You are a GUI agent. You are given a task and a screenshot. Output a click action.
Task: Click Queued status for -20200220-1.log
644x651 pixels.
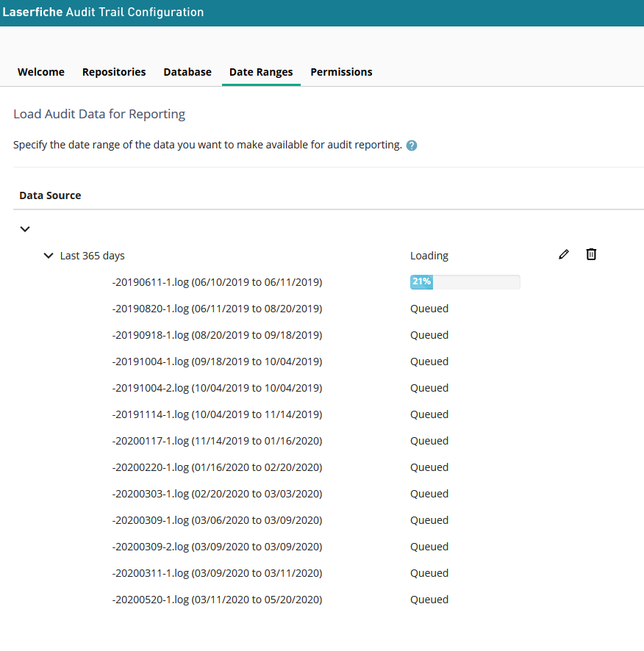pos(429,467)
